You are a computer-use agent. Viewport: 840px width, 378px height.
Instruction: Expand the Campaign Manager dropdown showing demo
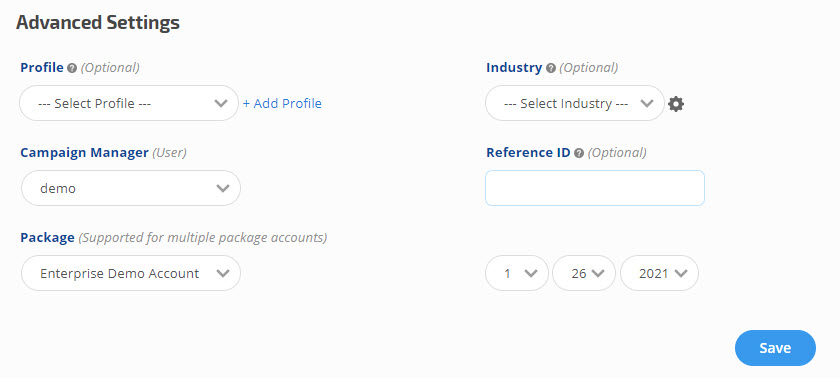click(x=131, y=188)
